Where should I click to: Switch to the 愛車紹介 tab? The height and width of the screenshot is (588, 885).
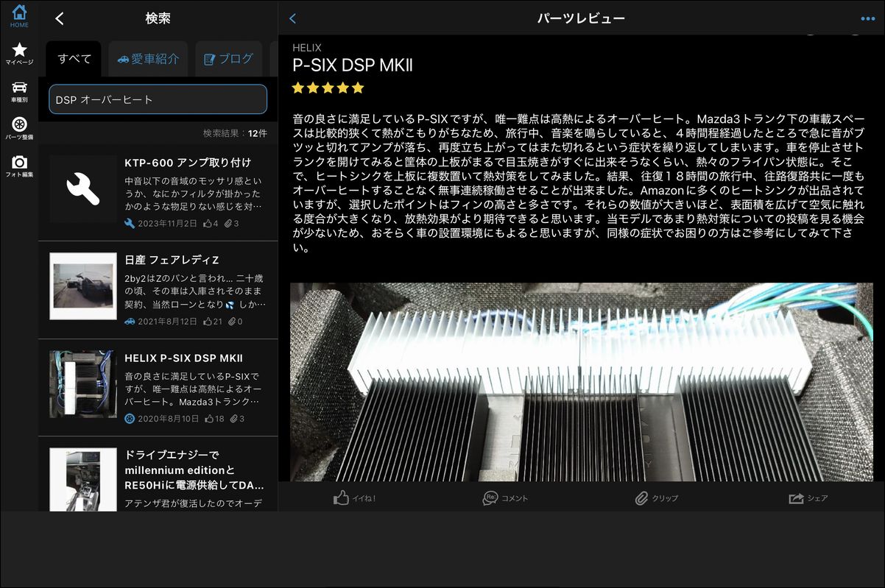[x=148, y=59]
